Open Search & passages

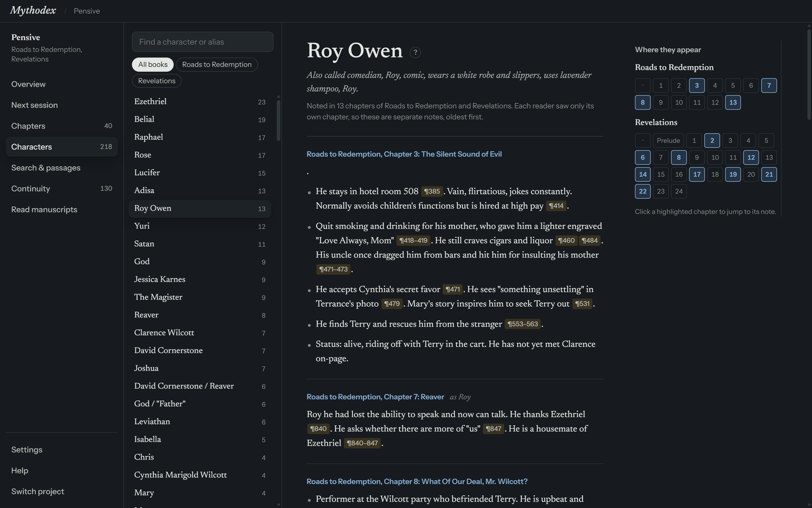pyautogui.click(x=62, y=168)
